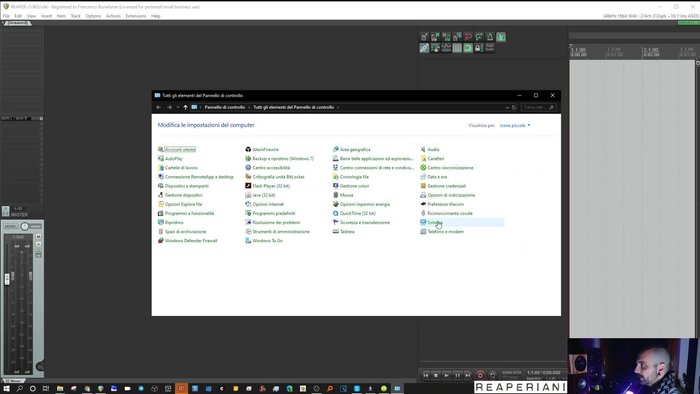Open Account utente in Control Panel
Image resolution: width=700 pixels, height=394 pixels.
[x=176, y=149]
